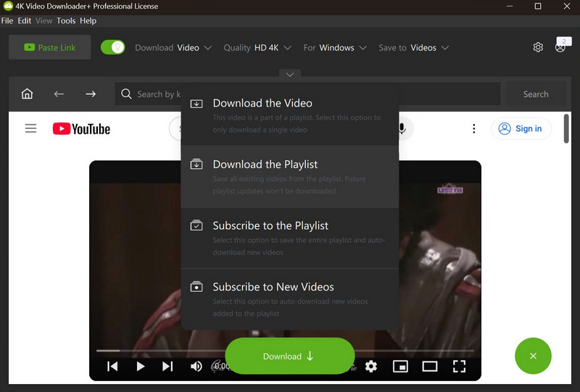Click the Paste Link button
The width and height of the screenshot is (580, 392).
click(49, 47)
